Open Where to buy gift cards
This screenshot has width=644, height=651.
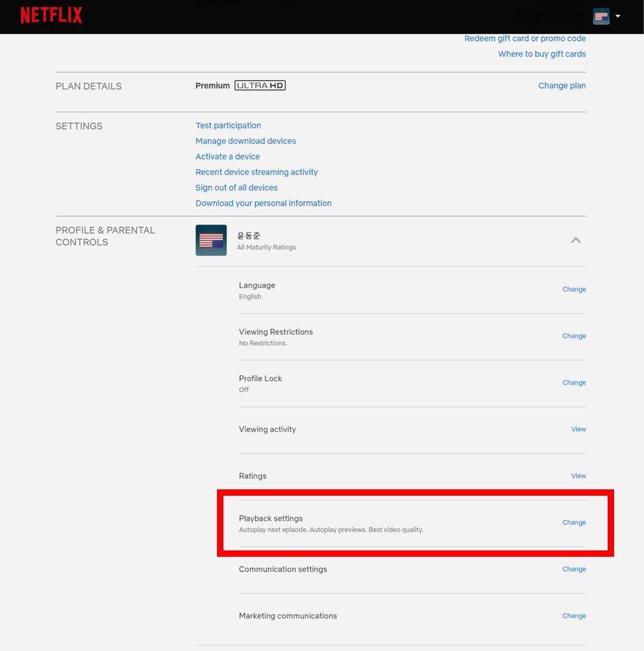(542, 54)
